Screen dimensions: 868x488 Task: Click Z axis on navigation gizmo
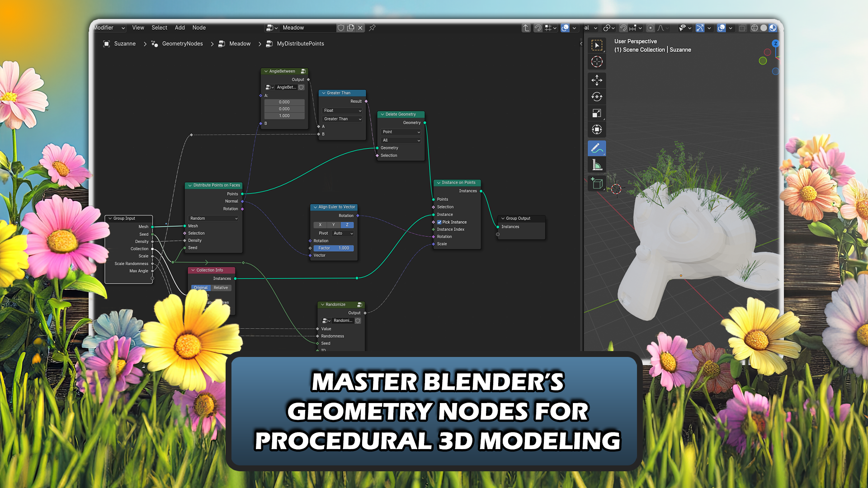point(775,43)
